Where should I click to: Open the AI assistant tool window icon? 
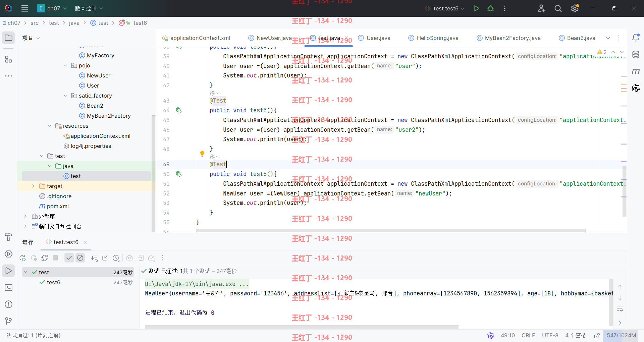(x=636, y=88)
